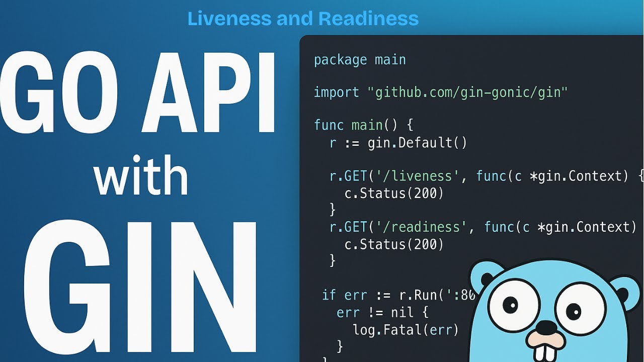Click the r.GET('/readiness') code line
The image size is (644, 362).
click(484, 227)
